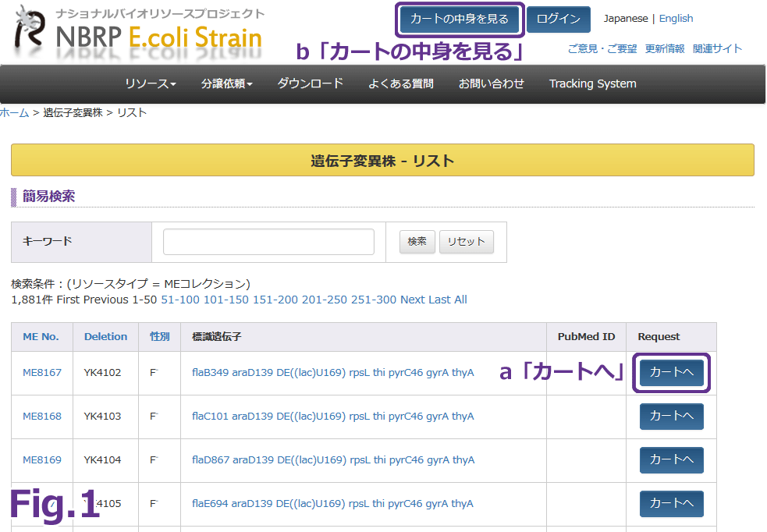Open the 更新情報 link in header
The width and height of the screenshot is (767, 532).
tap(665, 48)
